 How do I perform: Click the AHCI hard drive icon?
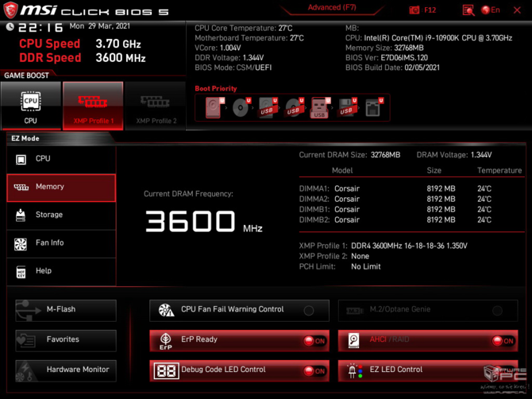(x=353, y=341)
